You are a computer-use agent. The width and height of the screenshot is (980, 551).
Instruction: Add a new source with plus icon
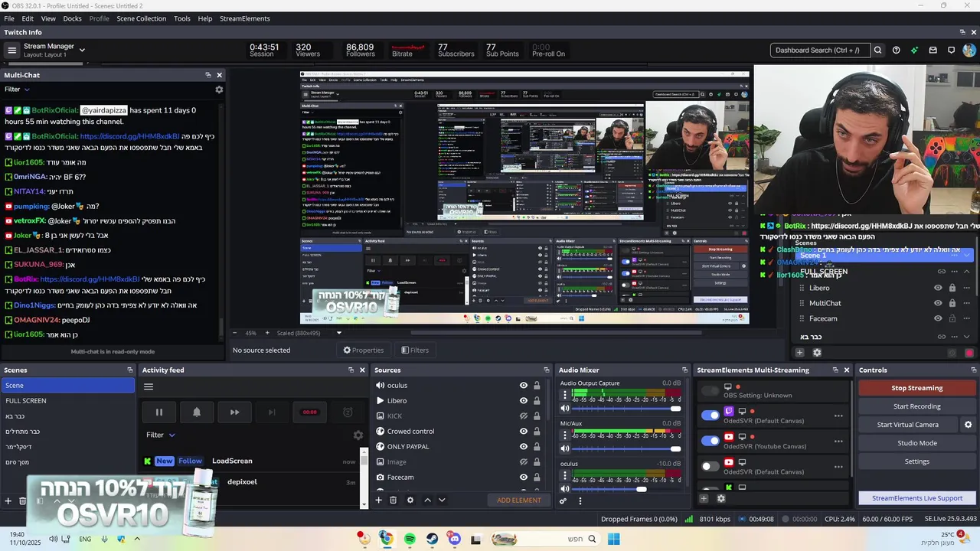[x=378, y=500]
